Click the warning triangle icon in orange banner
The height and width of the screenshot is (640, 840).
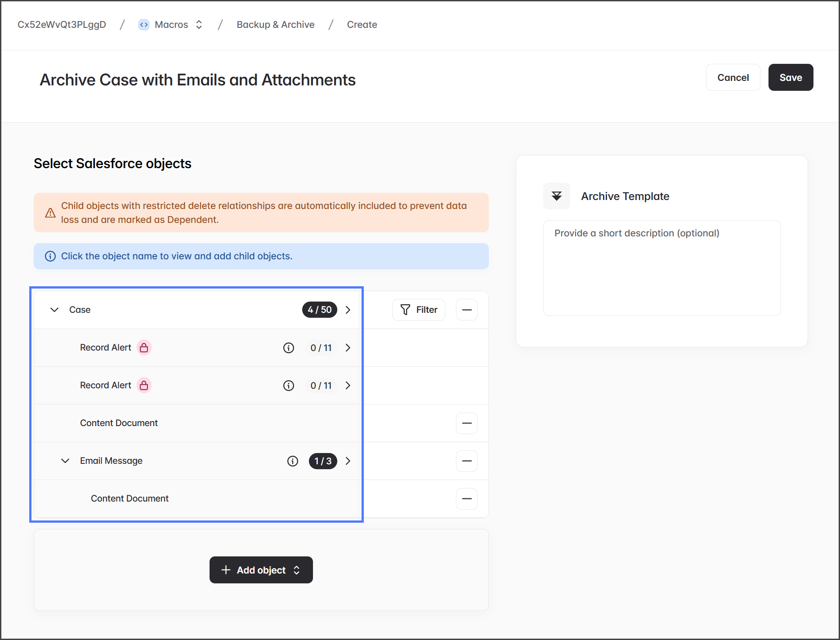pos(50,213)
